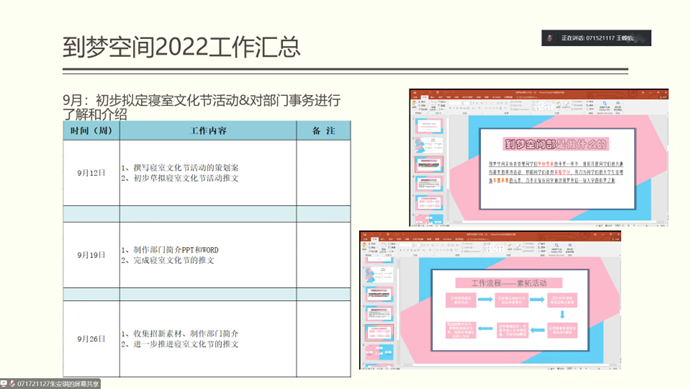Click the muted microphone icon beside 正在讲话
Screen dimensions: 691x389
tap(550, 38)
